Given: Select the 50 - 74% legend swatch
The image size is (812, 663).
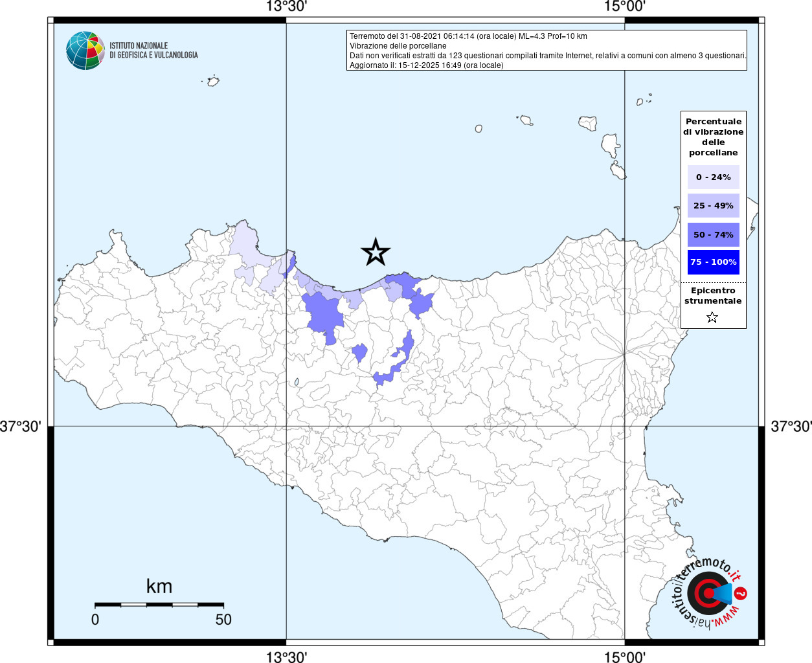Looking at the screenshot, I should point(714,234).
